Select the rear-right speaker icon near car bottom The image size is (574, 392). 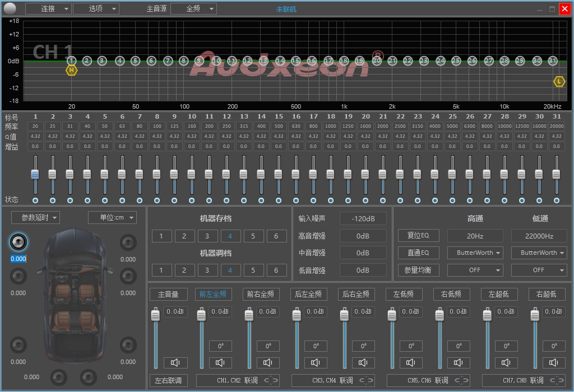coord(128,345)
